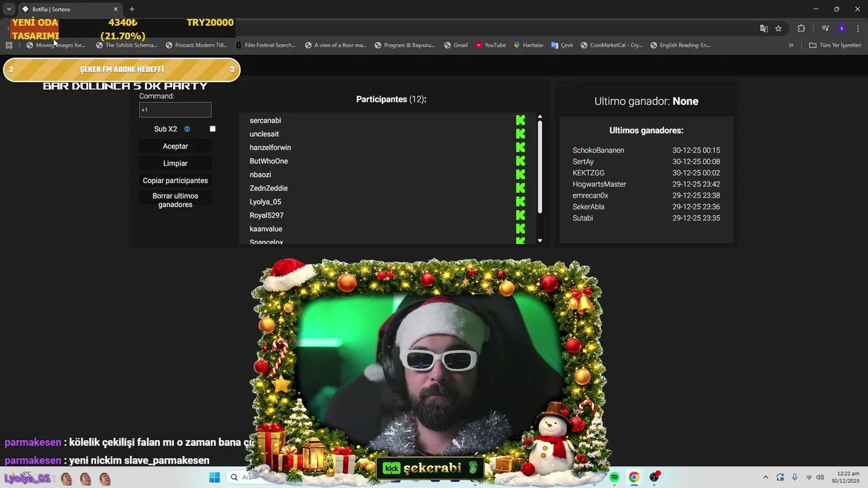
Task: Click the participants list scrollbar thumb
Action: [540, 167]
